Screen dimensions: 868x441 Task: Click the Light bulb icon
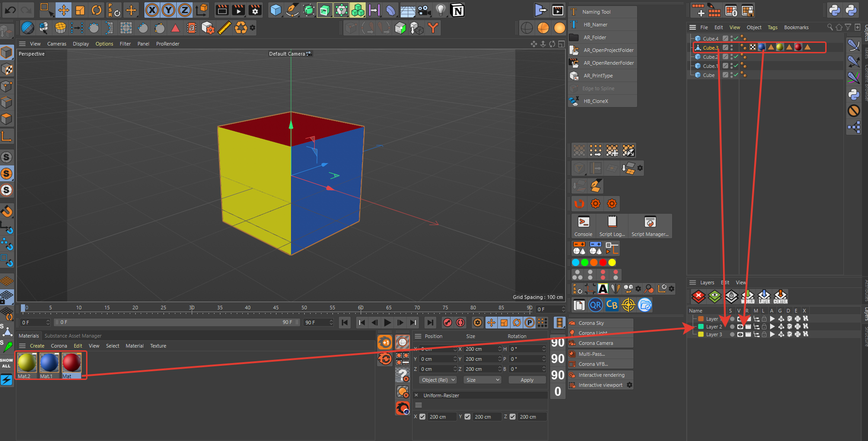[440, 10]
